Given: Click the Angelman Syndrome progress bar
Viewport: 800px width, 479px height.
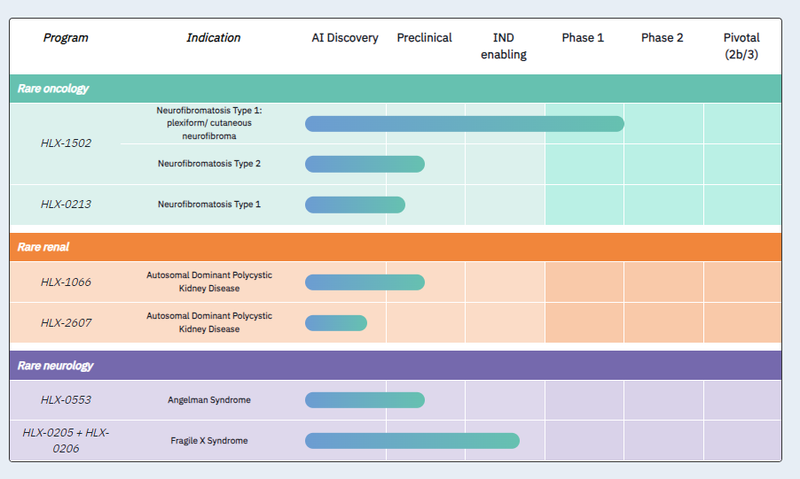Looking at the screenshot, I should (x=365, y=400).
